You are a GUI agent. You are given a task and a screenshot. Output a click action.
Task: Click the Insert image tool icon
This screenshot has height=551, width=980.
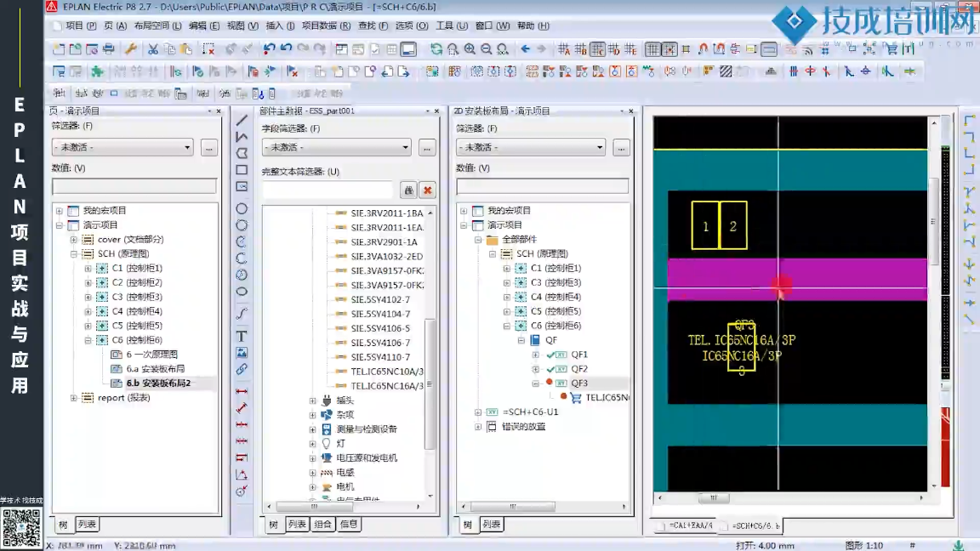(x=242, y=353)
